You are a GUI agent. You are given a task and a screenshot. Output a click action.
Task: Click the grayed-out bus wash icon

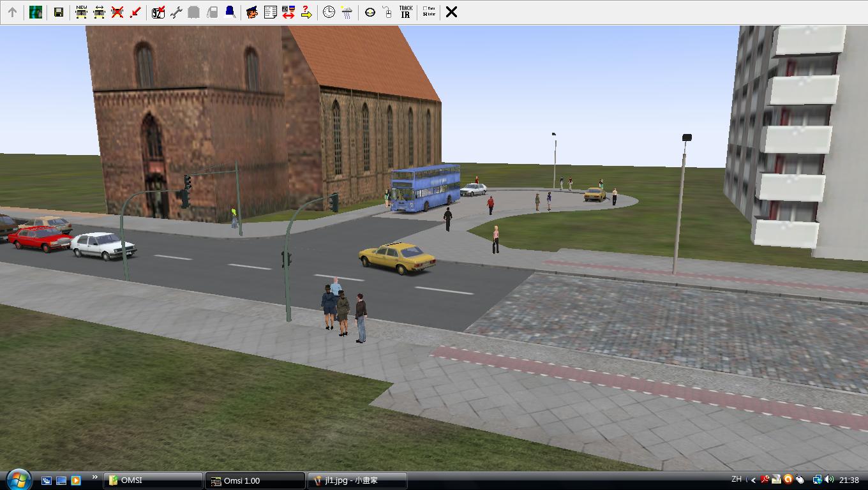[194, 12]
